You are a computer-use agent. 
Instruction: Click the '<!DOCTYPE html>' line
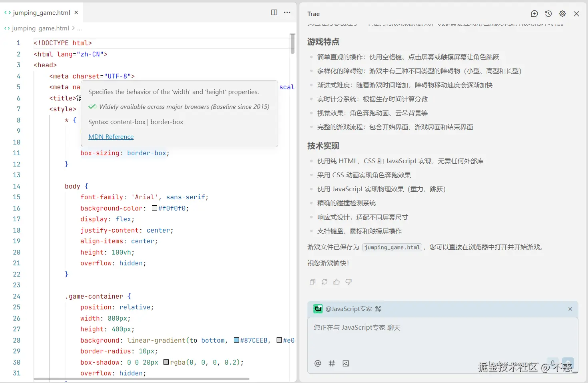click(63, 43)
